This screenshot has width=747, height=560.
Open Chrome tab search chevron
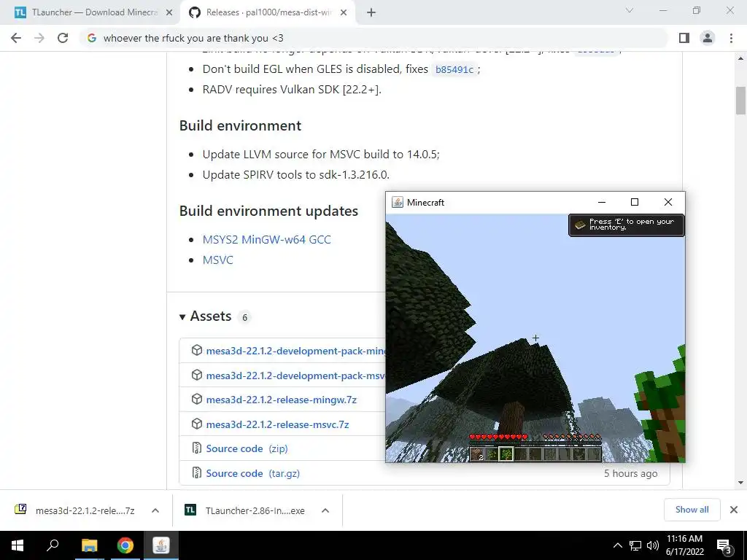pyautogui.click(x=630, y=10)
